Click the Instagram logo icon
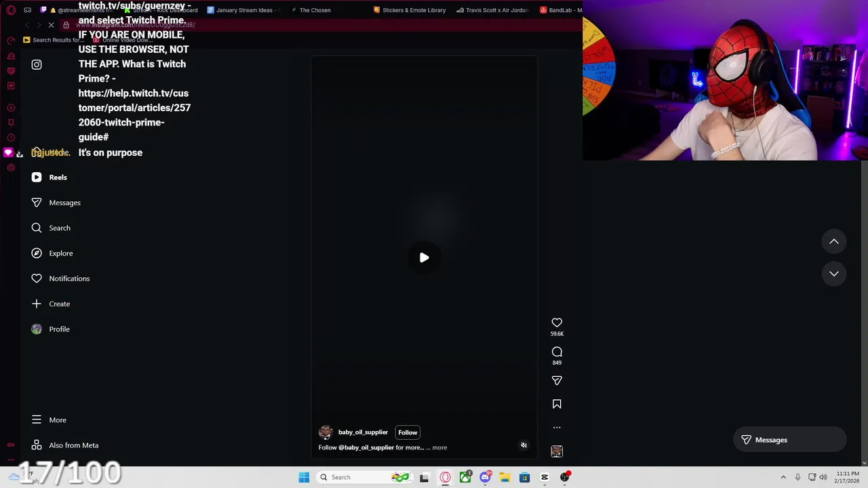Image resolution: width=868 pixels, height=488 pixels. click(37, 64)
